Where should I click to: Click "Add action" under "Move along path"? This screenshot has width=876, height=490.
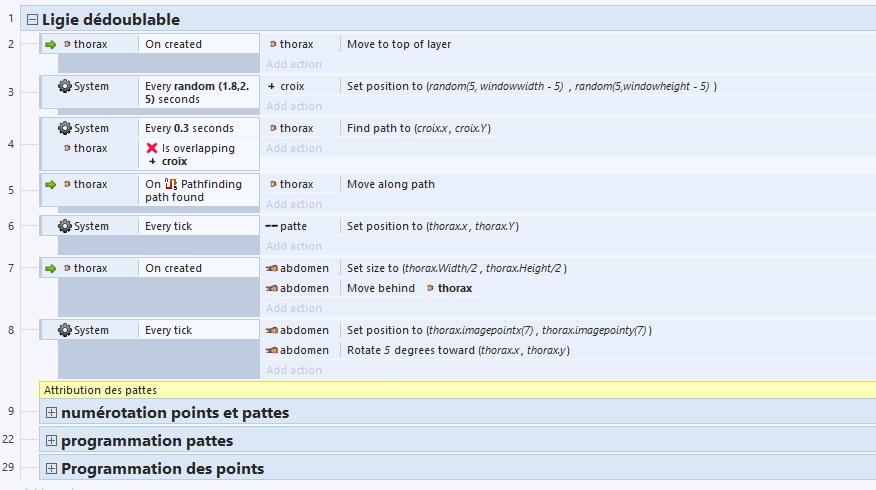click(294, 204)
